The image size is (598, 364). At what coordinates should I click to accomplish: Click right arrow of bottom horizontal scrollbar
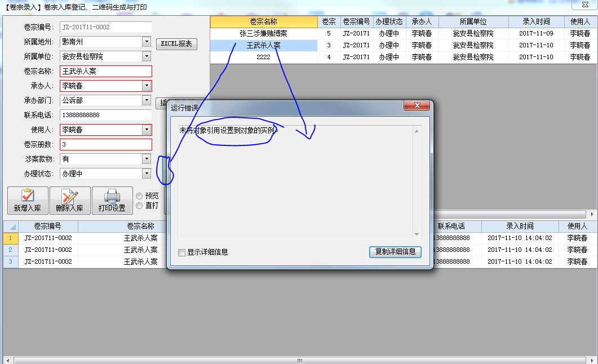(592, 360)
